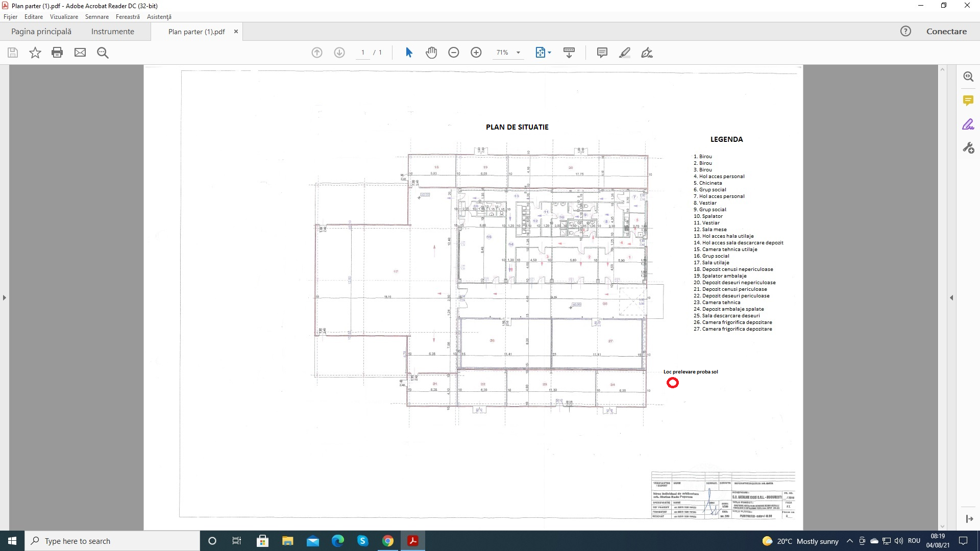Viewport: 980px width, 551px height.
Task: Click the page number input field
Action: coord(363,53)
